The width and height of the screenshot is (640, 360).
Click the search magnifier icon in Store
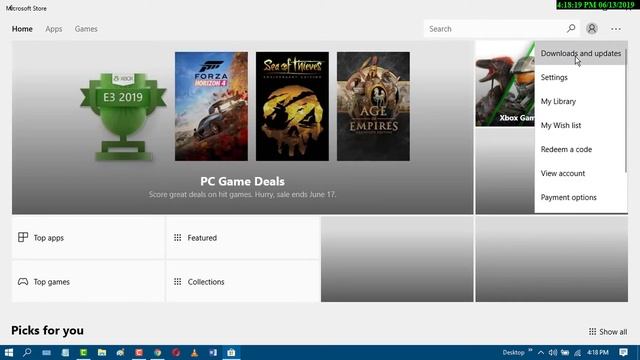(x=571, y=29)
